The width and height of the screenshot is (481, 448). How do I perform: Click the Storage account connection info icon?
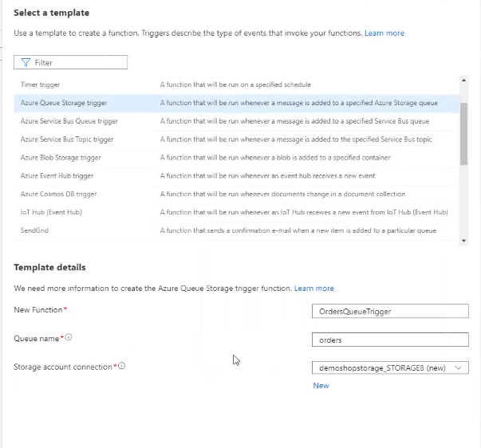[x=122, y=367]
